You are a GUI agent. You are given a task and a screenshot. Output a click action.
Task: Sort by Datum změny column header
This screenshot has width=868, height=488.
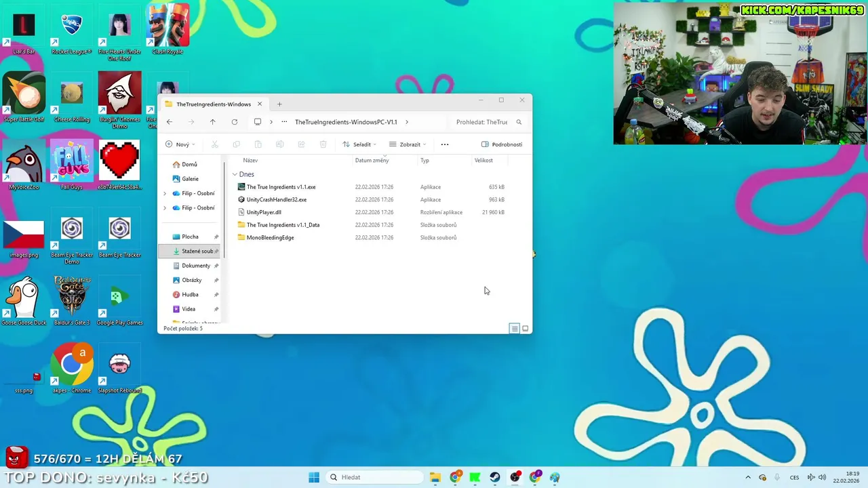(372, 161)
